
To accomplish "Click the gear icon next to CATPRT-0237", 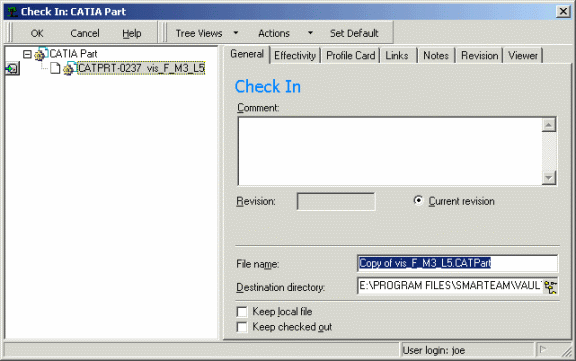I will 69,68.
